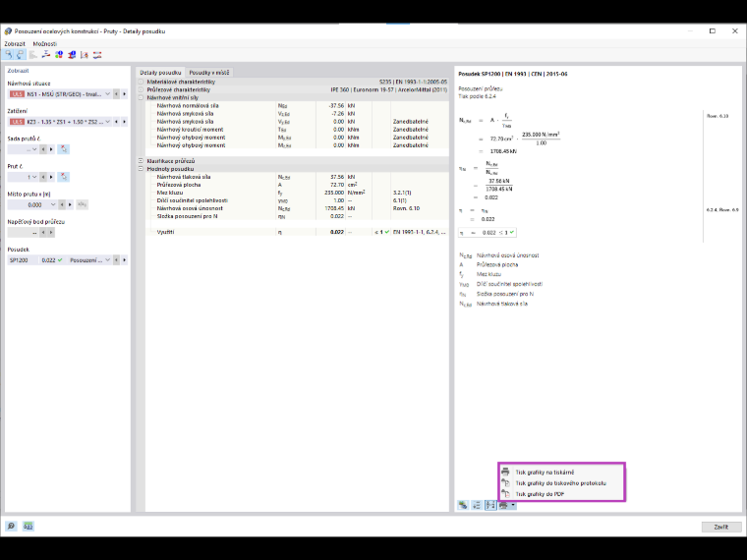Open the print dropdown arrow beside printer icon
Screen dimensions: 747x560
coord(513,506)
